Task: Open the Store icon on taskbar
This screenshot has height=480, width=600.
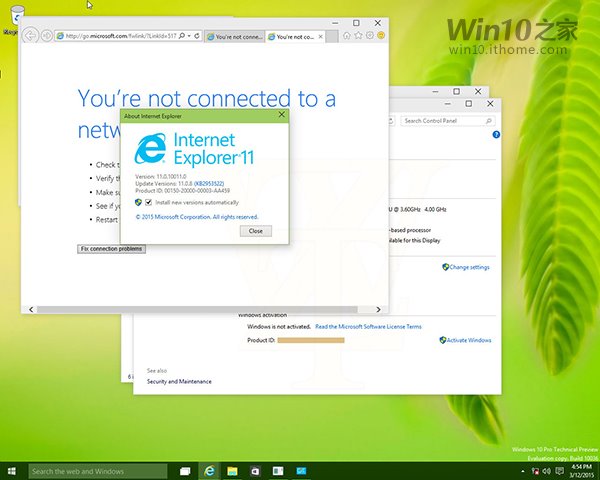Action: (x=255, y=471)
